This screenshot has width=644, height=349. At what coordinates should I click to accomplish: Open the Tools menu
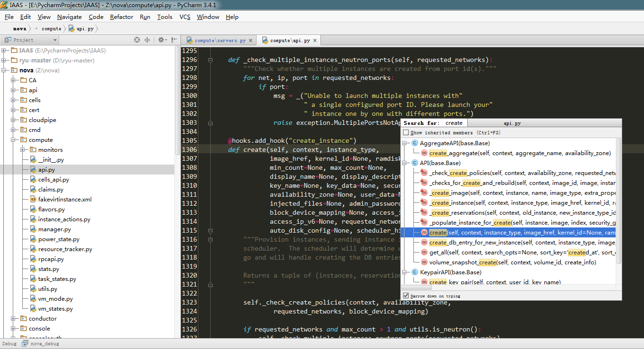point(164,17)
